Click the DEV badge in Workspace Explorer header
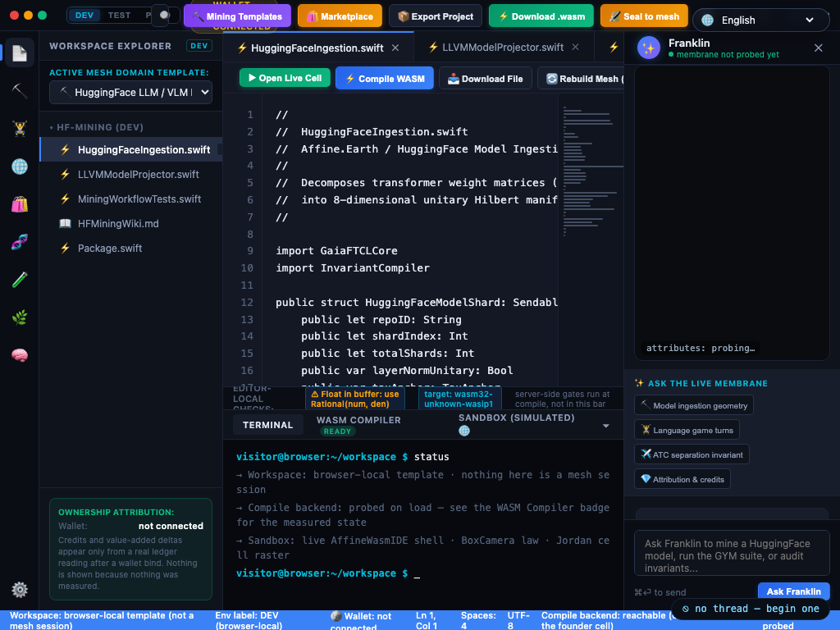This screenshot has height=630, width=840. point(199,46)
